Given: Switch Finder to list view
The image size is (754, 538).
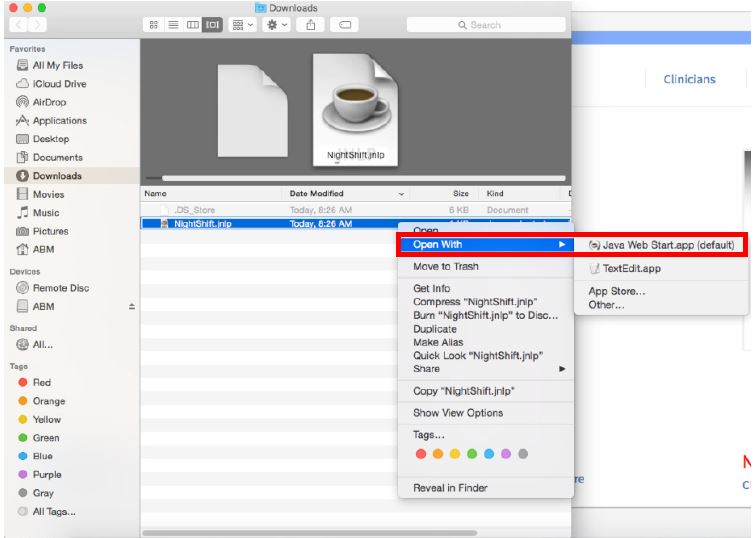Looking at the screenshot, I should [x=174, y=25].
